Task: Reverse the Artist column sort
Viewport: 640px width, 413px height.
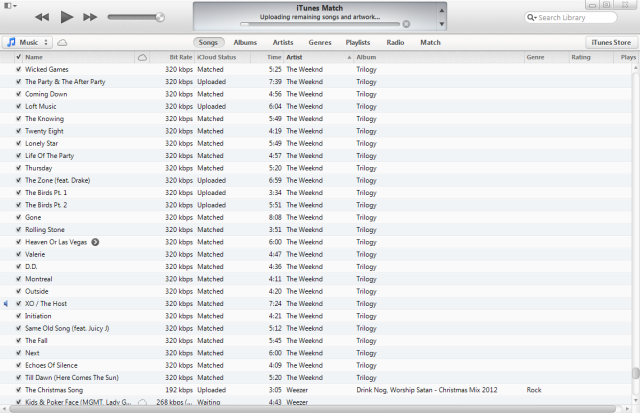Action: [318, 58]
